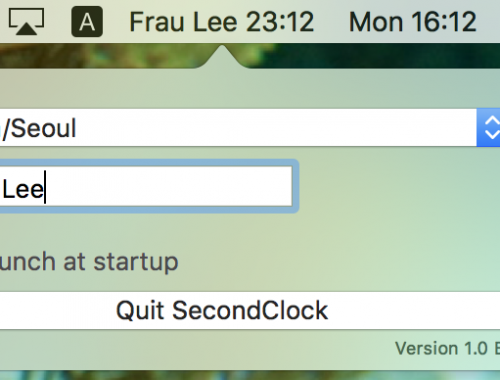Image resolution: width=500 pixels, height=380 pixels.
Task: Toggle the Launch at startup option
Action: click(x=89, y=262)
